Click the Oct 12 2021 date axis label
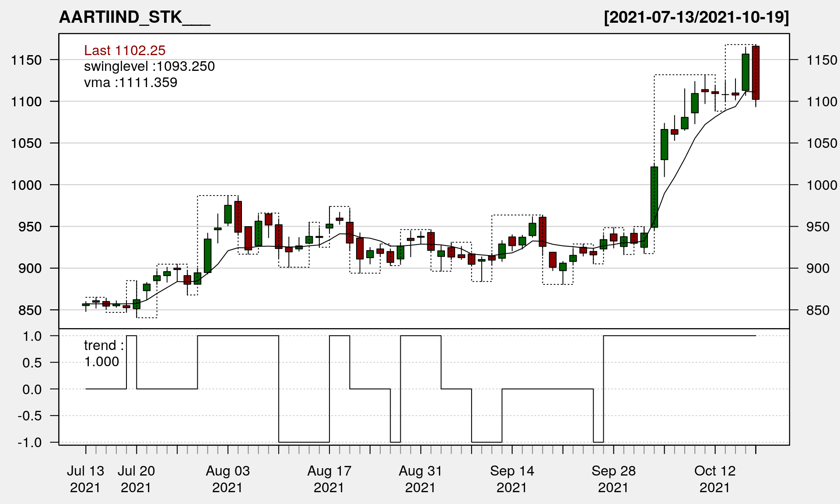 [715, 479]
